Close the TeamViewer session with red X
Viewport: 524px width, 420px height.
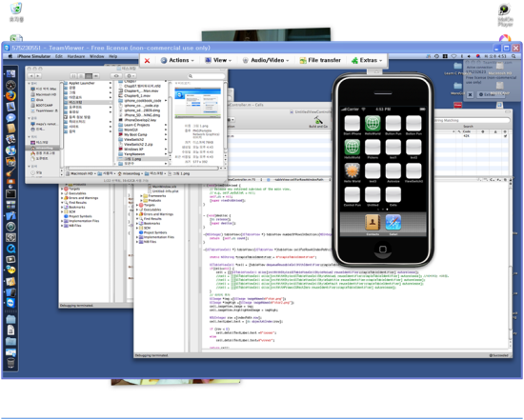click(x=147, y=61)
